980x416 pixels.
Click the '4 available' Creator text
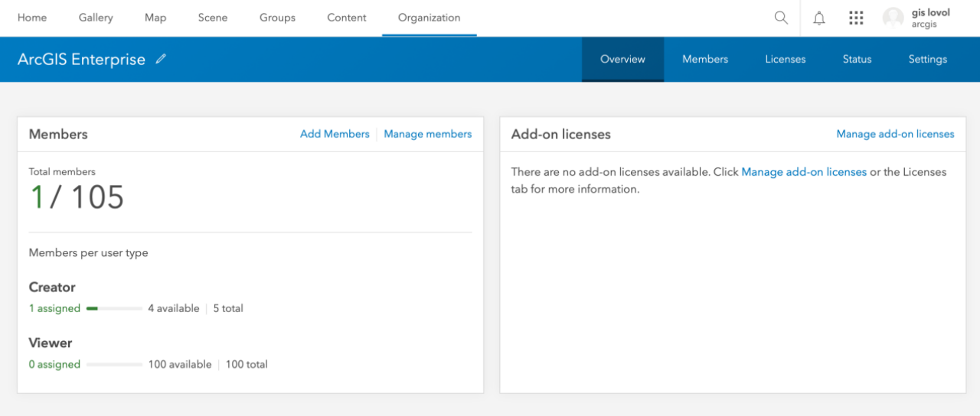pyautogui.click(x=174, y=308)
